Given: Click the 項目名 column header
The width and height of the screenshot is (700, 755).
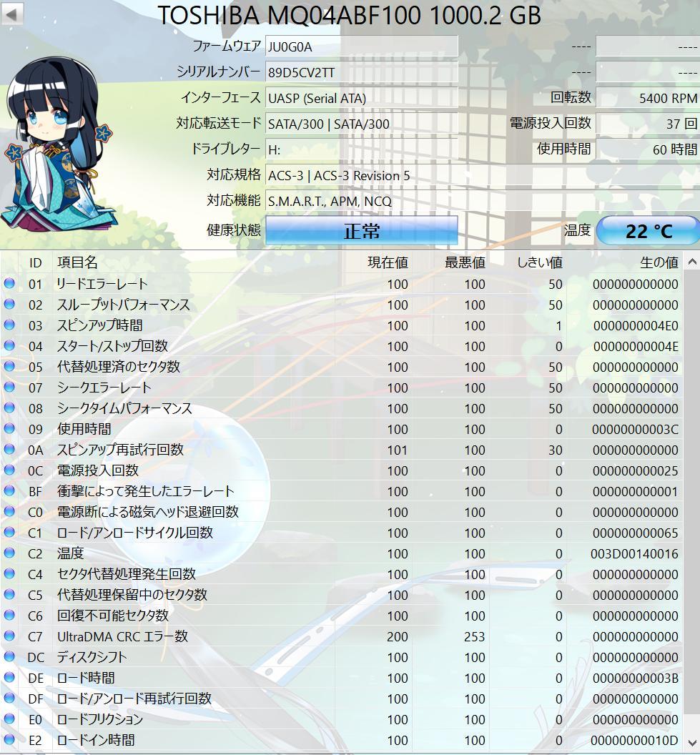Looking at the screenshot, I should point(77,262).
